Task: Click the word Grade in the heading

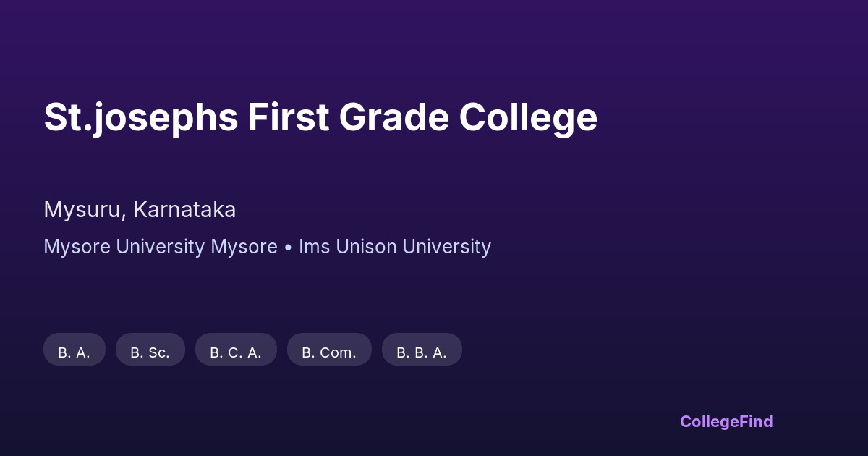Action: click(394, 117)
